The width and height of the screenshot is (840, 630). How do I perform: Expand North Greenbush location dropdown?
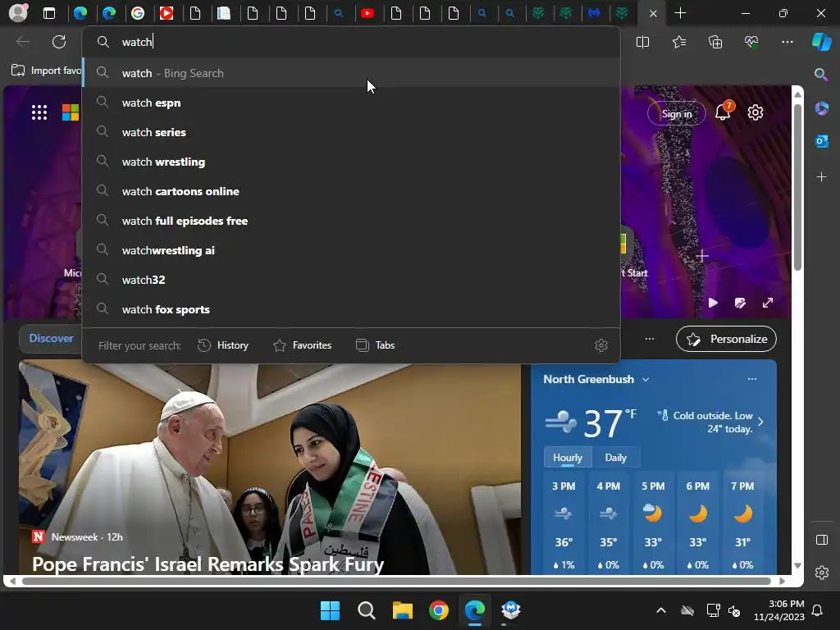click(646, 379)
